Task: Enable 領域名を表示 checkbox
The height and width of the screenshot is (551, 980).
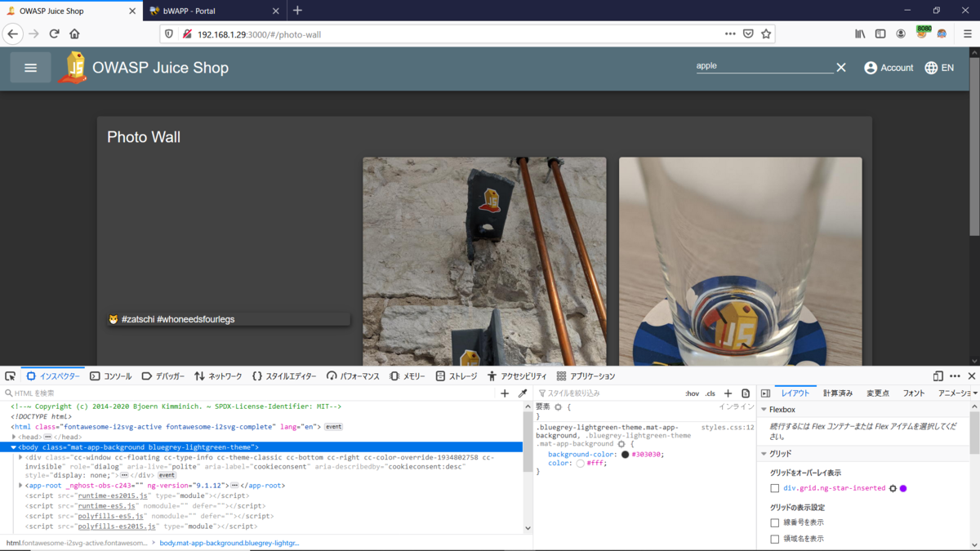Action: (774, 539)
